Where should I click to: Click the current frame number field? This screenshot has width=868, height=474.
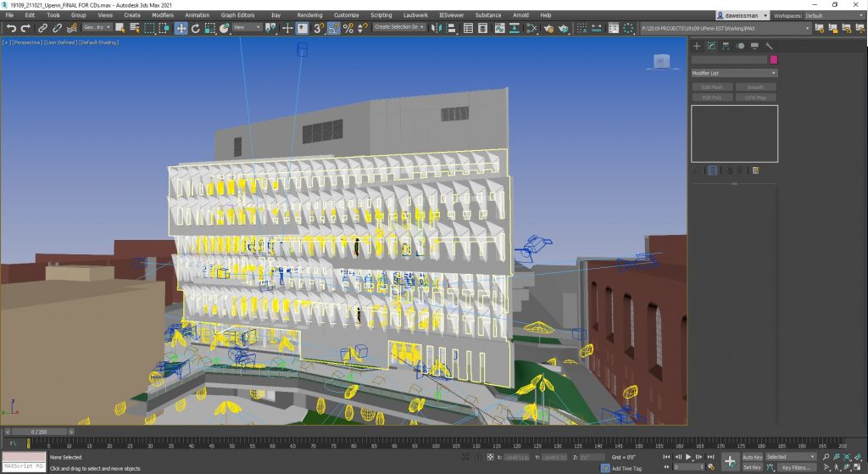pos(688,467)
